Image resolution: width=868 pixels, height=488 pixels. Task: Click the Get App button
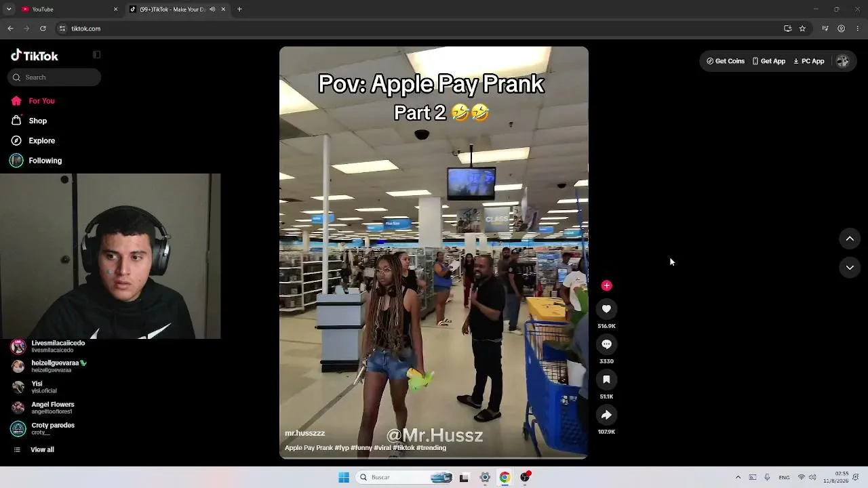(768, 61)
